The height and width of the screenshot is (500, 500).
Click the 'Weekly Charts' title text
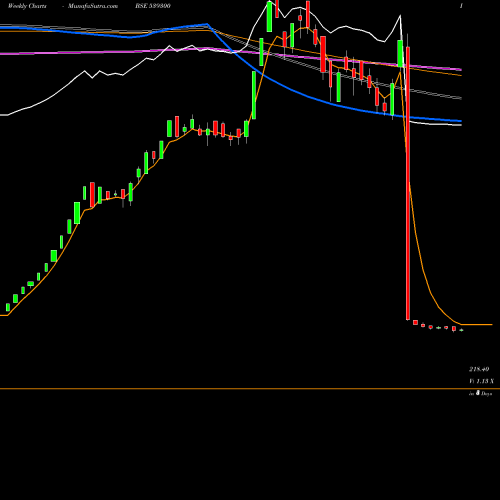click(27, 6)
